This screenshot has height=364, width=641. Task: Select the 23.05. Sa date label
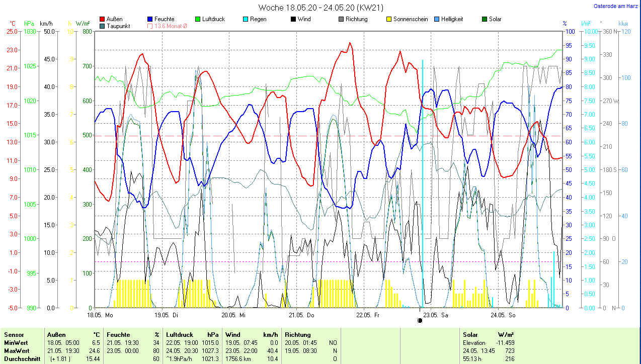tap(435, 315)
